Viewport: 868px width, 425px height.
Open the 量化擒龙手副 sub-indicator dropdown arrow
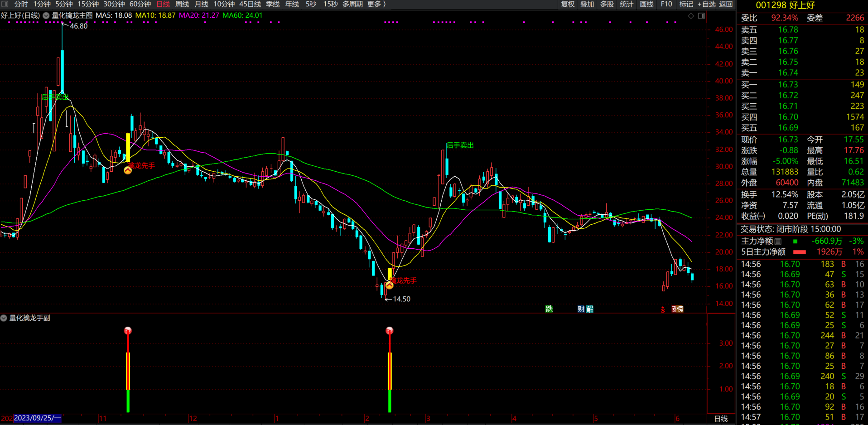(x=4, y=318)
